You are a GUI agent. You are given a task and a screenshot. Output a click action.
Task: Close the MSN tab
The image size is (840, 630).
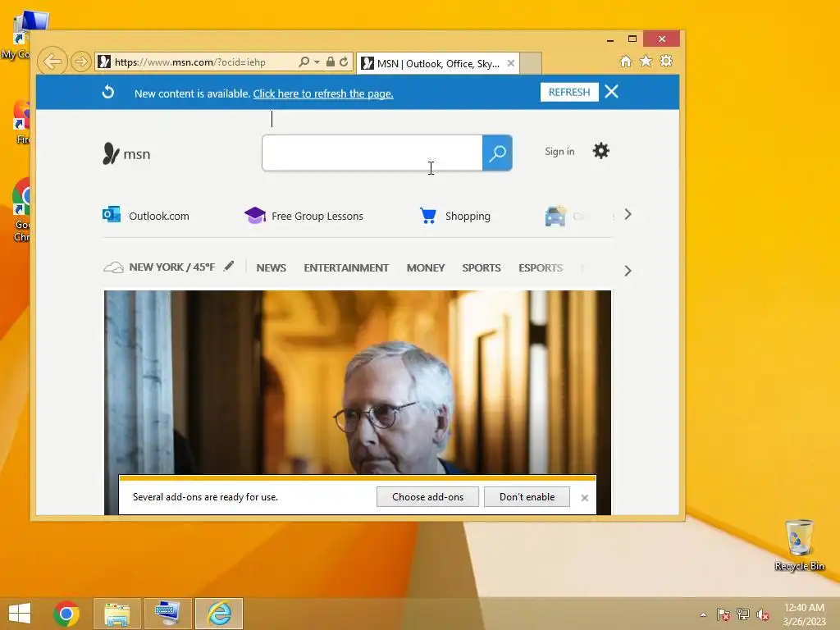pyautogui.click(x=510, y=63)
